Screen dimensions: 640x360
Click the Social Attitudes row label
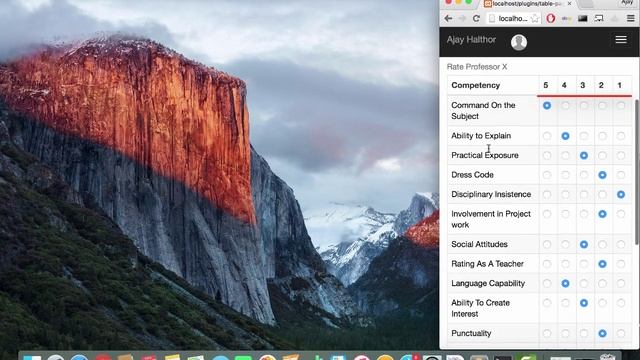479,244
